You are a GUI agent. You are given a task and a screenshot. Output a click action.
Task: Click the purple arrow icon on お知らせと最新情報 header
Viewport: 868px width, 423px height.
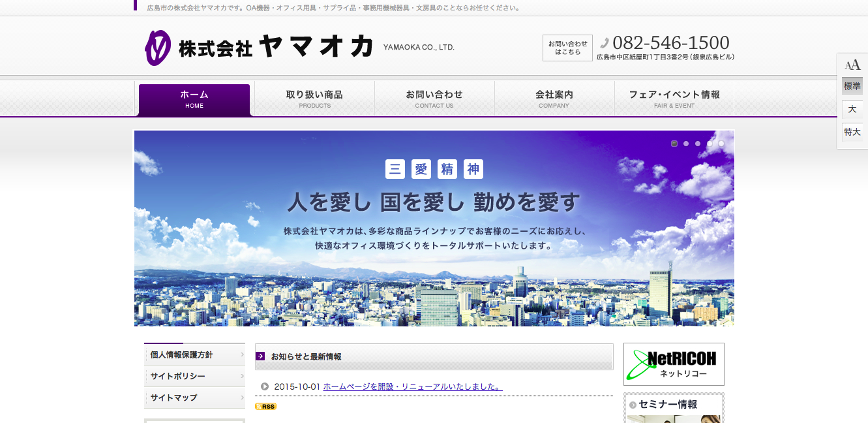pos(260,356)
